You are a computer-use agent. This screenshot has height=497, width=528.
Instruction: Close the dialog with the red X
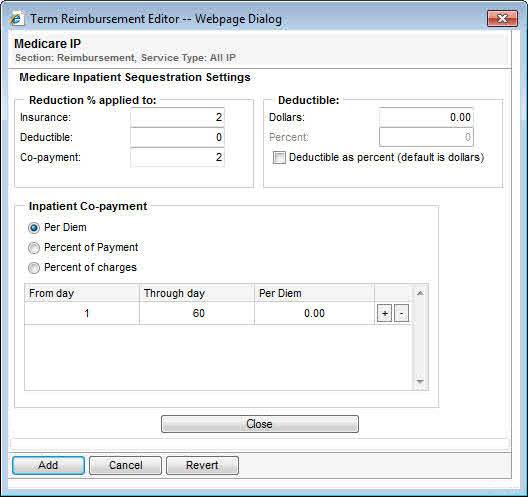point(502,18)
